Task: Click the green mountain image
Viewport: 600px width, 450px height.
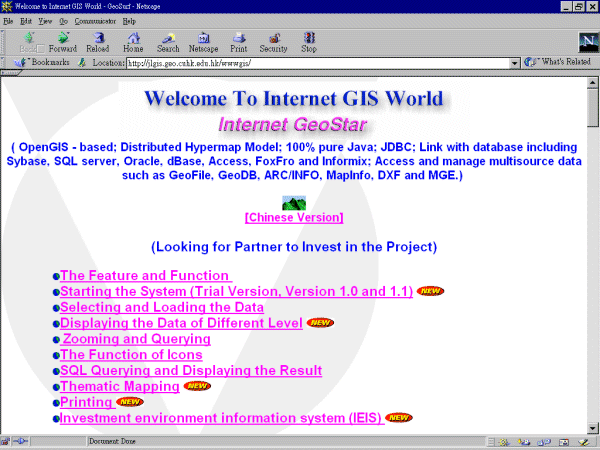Action: (294, 203)
